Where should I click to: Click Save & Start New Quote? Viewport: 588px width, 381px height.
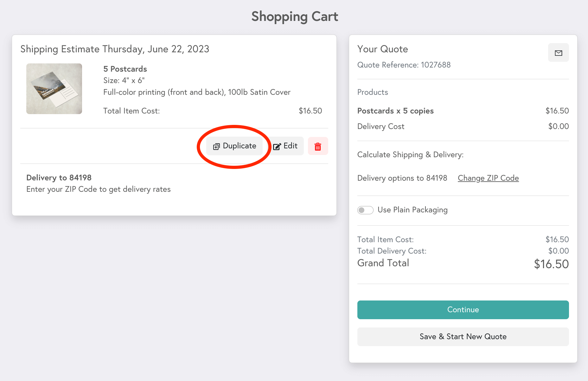pyautogui.click(x=463, y=337)
